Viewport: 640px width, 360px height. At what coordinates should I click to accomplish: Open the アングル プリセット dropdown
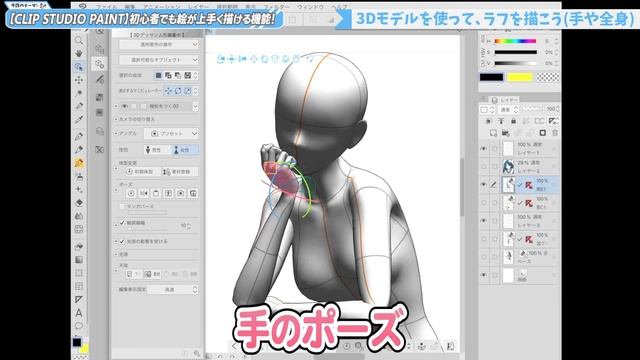171,133
